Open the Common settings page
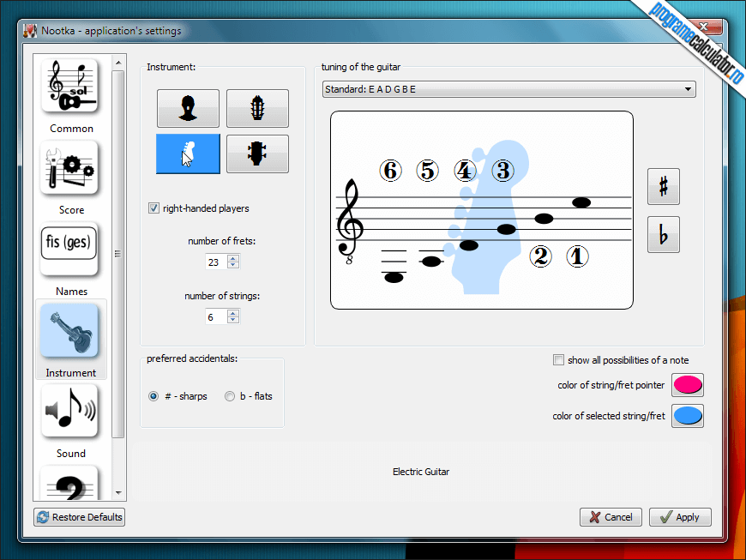 point(71,95)
